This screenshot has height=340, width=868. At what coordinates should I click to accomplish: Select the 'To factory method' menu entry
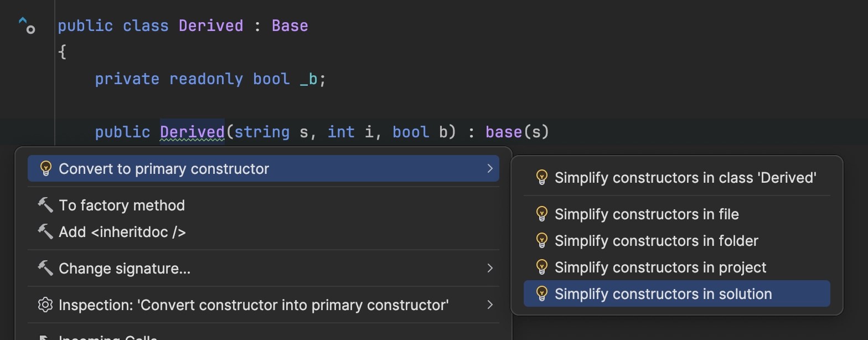121,205
